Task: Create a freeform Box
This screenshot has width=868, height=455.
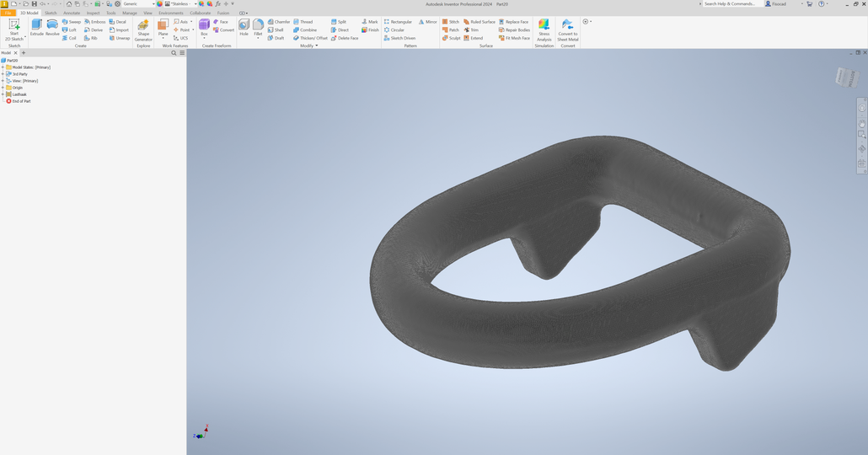Action: (204, 27)
